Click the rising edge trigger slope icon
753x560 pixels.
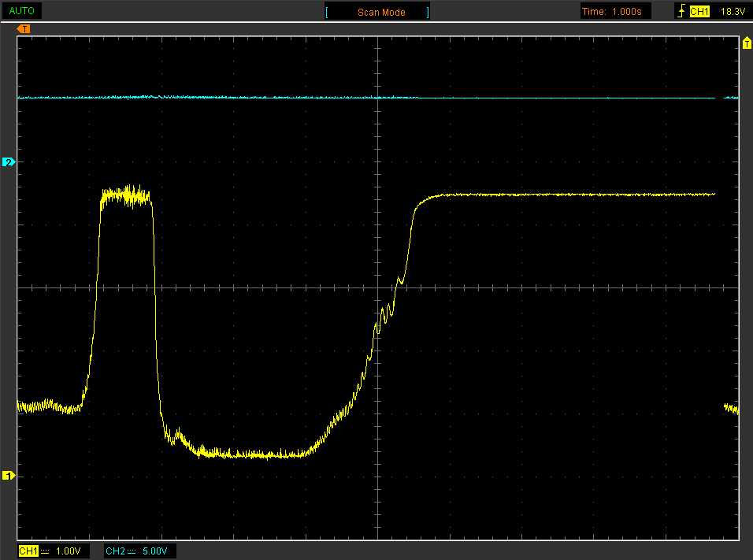click(681, 11)
